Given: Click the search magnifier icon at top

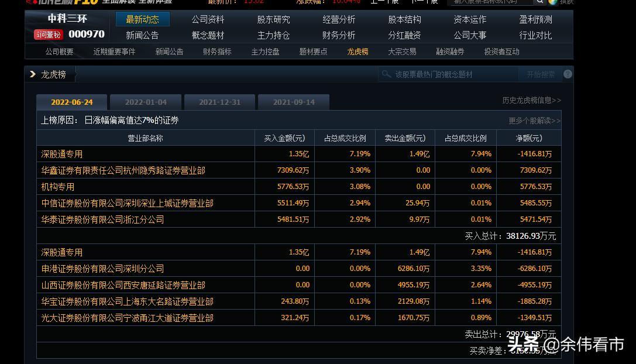Looking at the screenshot, I should coord(540,2).
